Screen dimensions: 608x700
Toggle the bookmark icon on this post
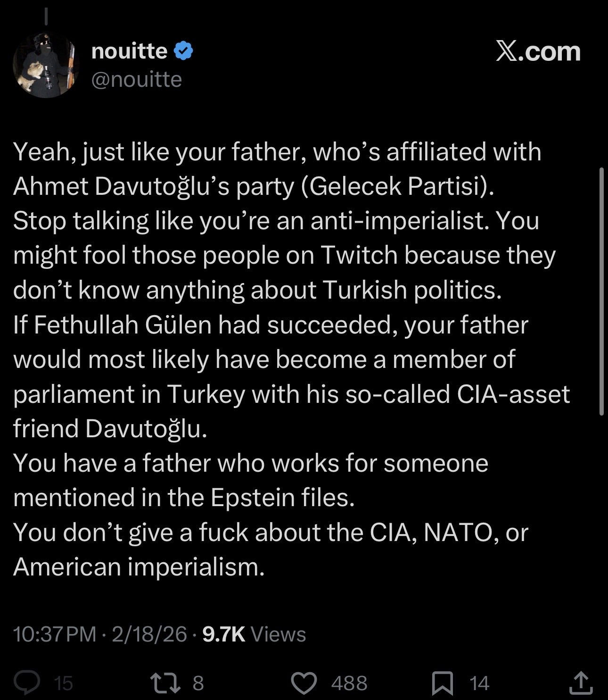443,683
